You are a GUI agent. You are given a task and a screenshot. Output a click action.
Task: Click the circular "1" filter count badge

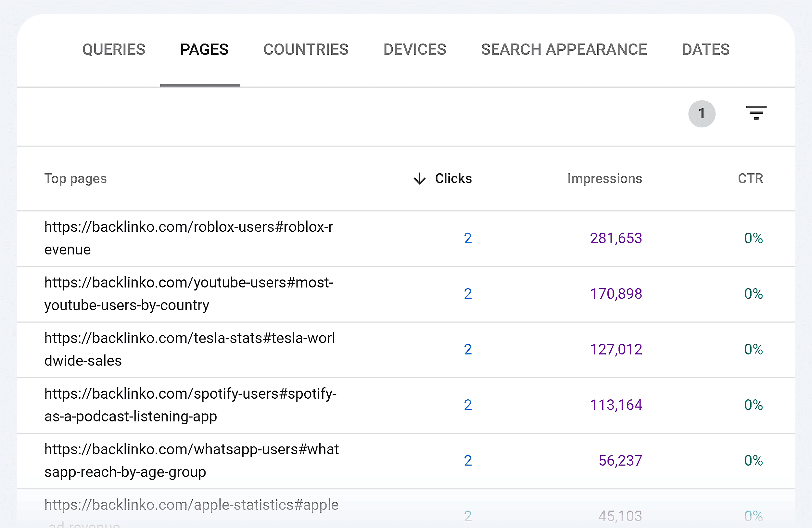[702, 114]
